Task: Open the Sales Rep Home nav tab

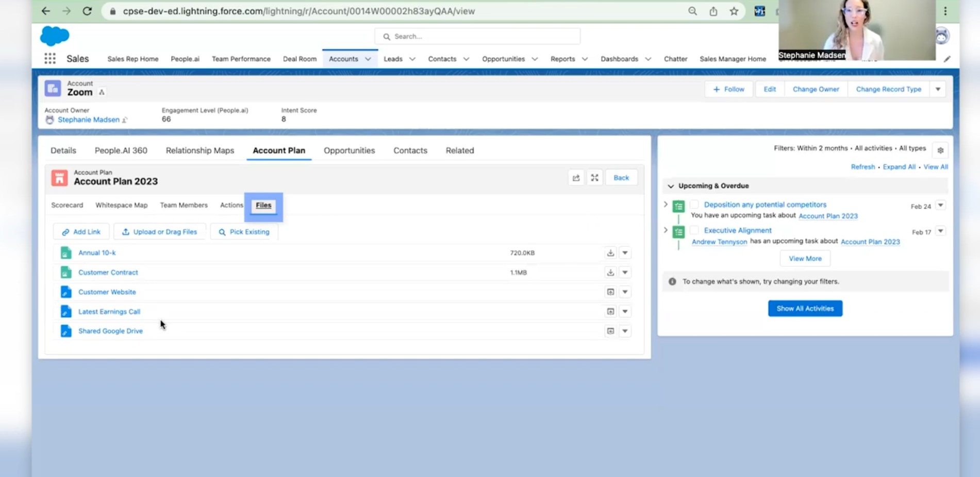Action: pos(133,59)
